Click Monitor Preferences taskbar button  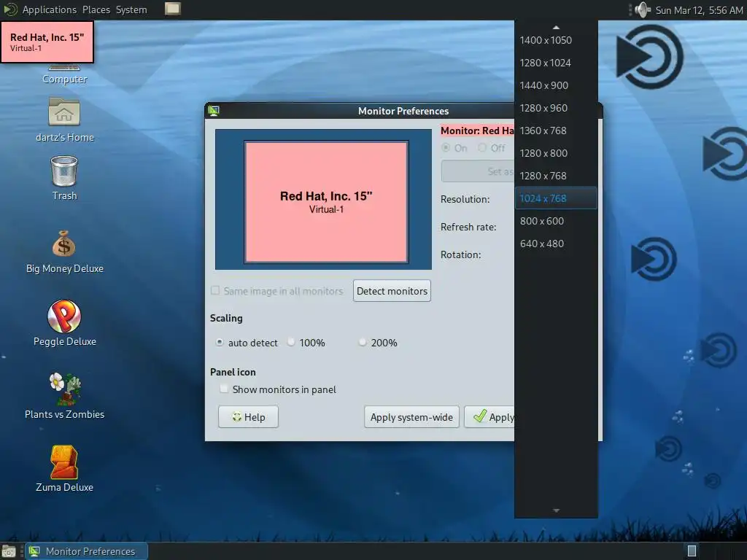point(86,551)
